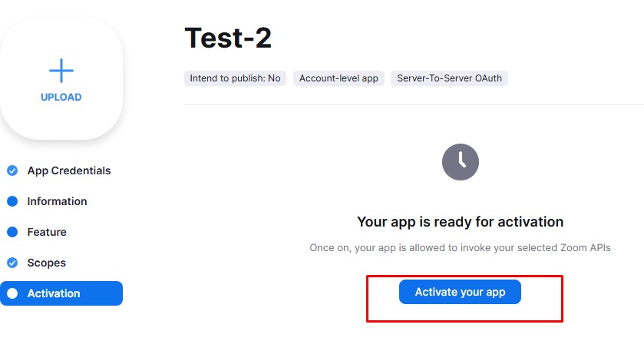Image resolution: width=644 pixels, height=341 pixels.
Task: Click the Intend to publish: No tag
Action: tap(235, 78)
